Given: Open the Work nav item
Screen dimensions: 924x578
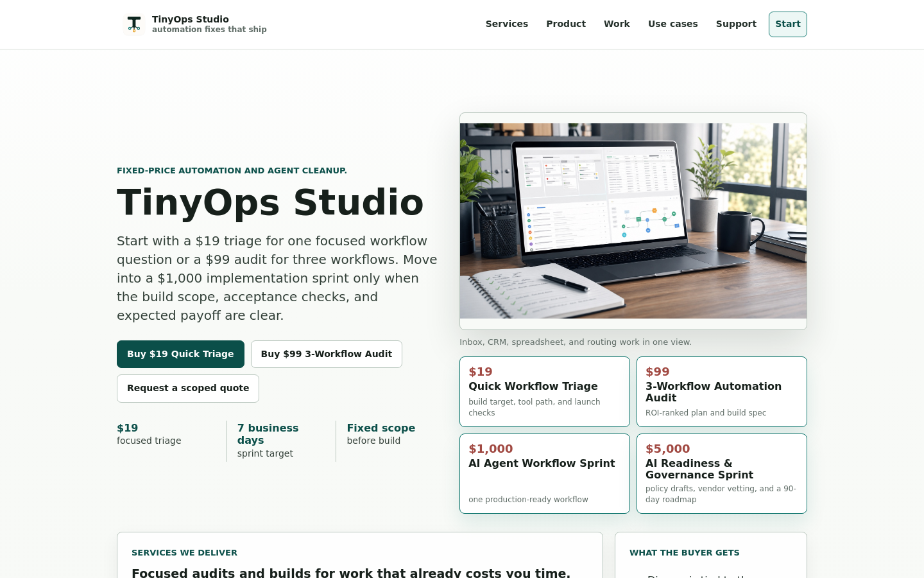Looking at the screenshot, I should pyautogui.click(x=617, y=24).
